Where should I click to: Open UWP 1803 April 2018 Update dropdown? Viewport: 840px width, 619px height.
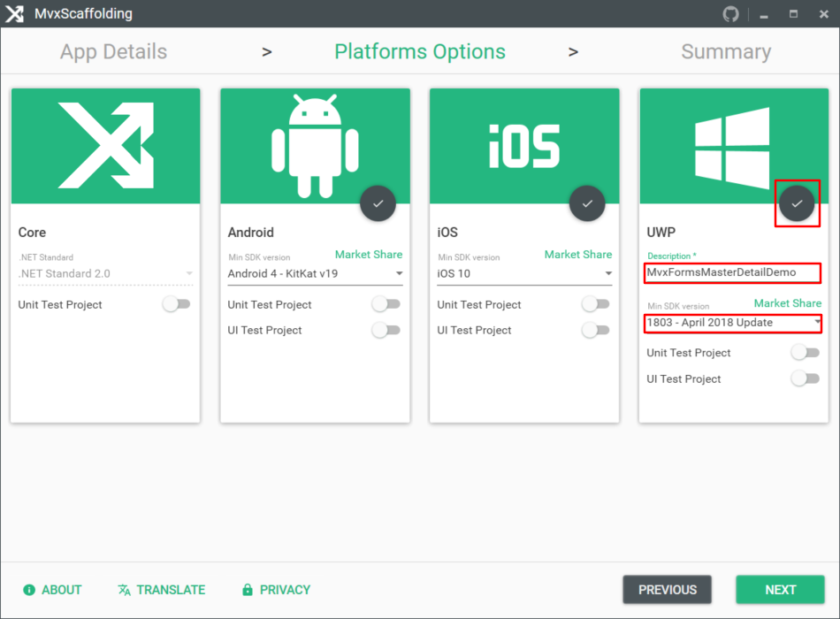(x=733, y=323)
